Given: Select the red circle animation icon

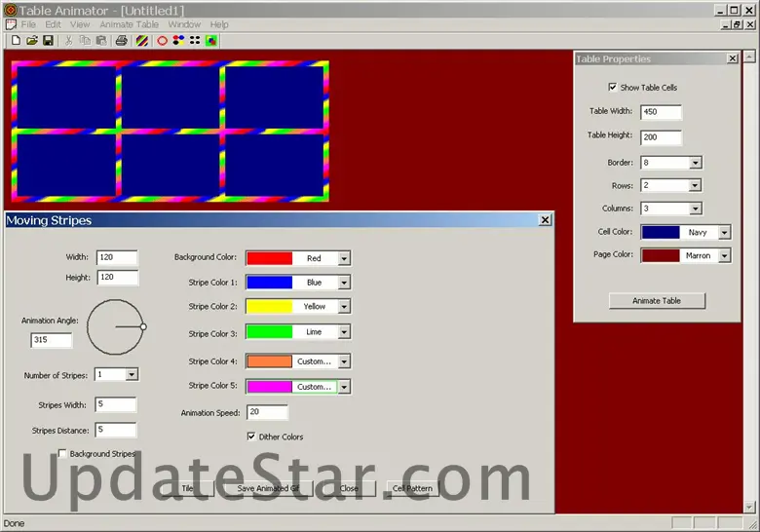Looking at the screenshot, I should click(162, 41).
